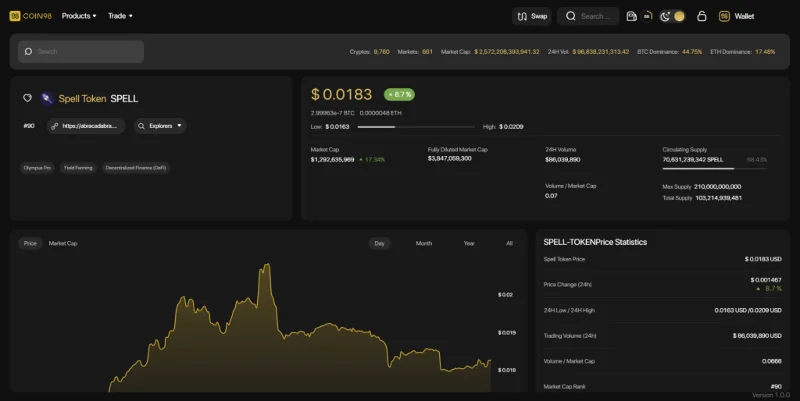Viewport: 800px width, 401px height.
Task: Select the Price chart tab
Action: tap(30, 243)
